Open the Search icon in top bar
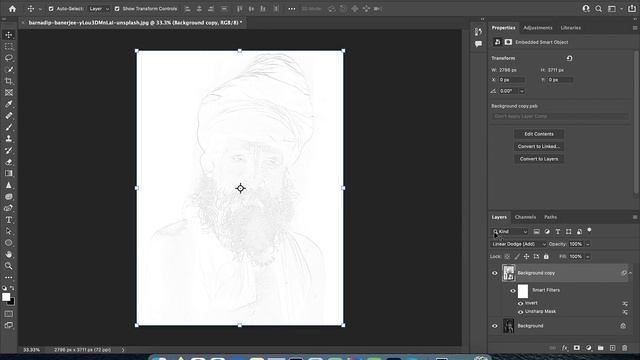 point(598,9)
